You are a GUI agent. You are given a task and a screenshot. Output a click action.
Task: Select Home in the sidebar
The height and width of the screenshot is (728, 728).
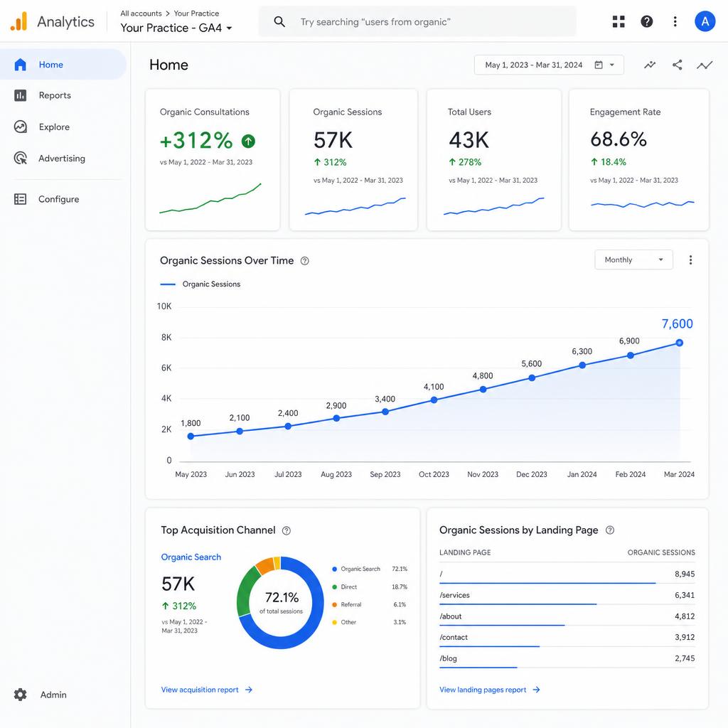point(63,65)
